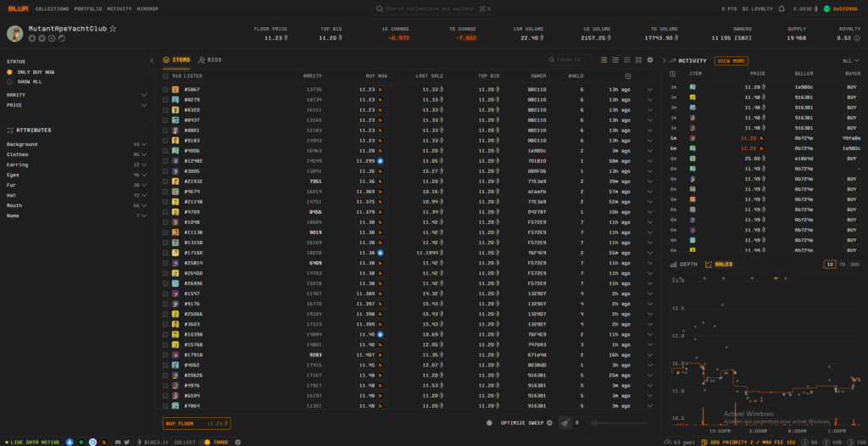Click the search collections and wallets field
868x446 pixels.
coord(433,8)
